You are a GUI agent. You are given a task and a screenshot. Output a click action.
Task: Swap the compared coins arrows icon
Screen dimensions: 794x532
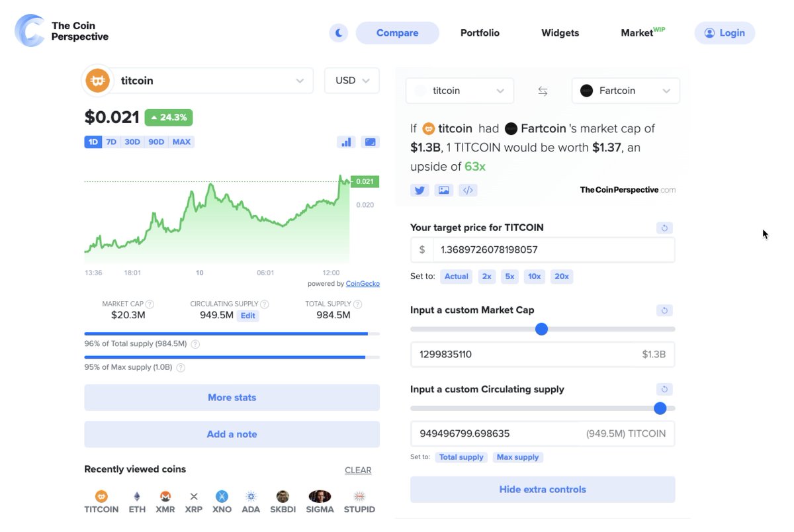pyautogui.click(x=543, y=91)
